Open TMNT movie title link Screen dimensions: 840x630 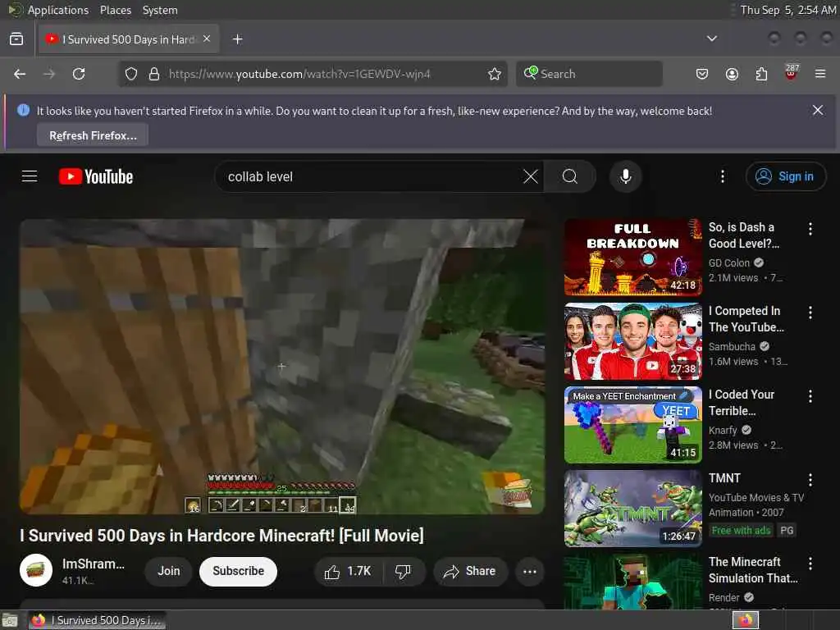[724, 478]
